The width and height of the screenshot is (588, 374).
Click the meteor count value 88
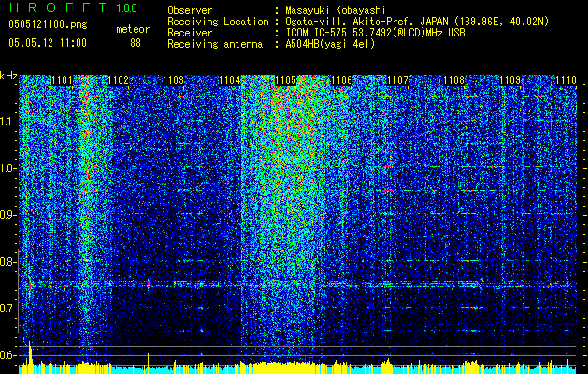click(x=136, y=43)
